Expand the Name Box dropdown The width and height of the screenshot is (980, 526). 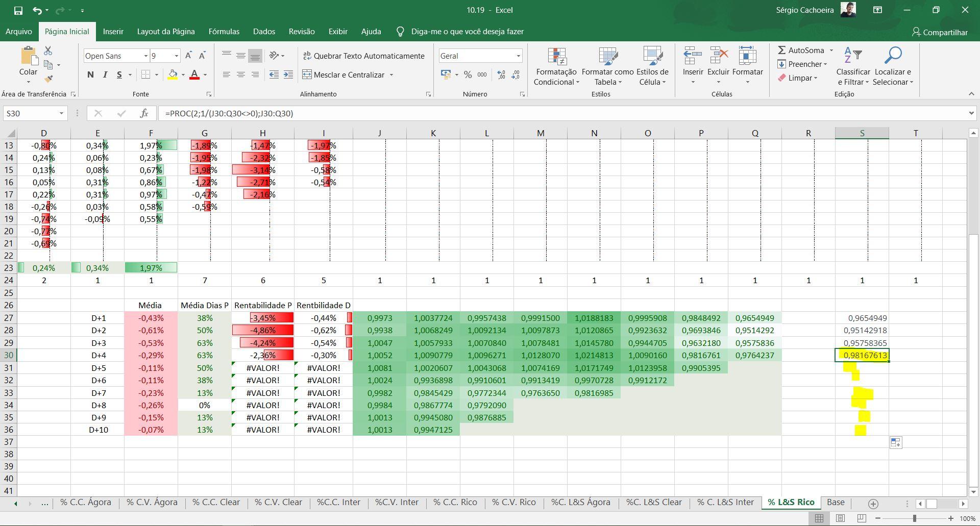(61, 113)
